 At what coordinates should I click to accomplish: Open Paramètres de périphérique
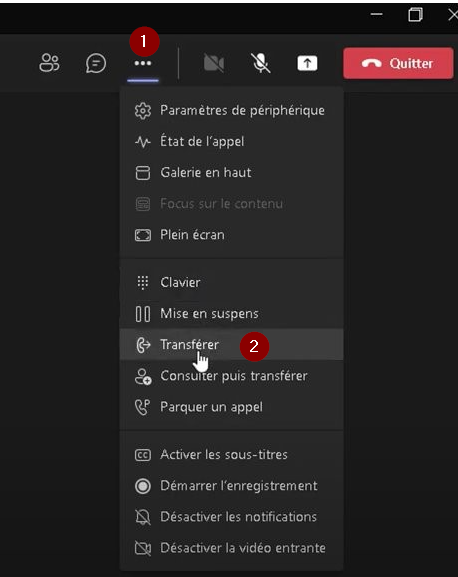point(232,110)
